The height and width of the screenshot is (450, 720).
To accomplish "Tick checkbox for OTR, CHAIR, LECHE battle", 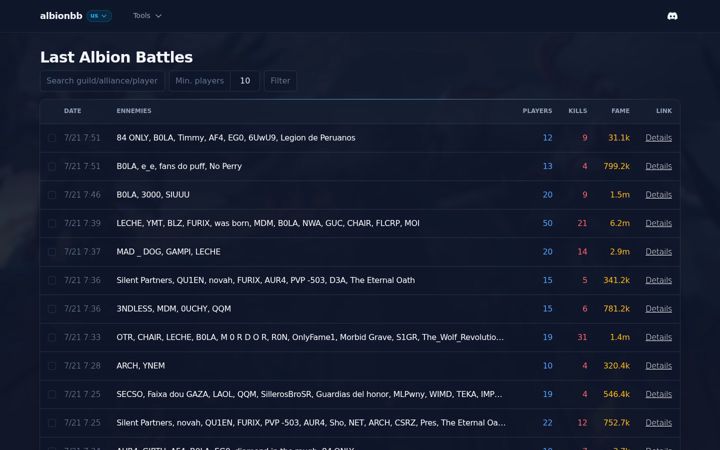I will tap(52, 337).
